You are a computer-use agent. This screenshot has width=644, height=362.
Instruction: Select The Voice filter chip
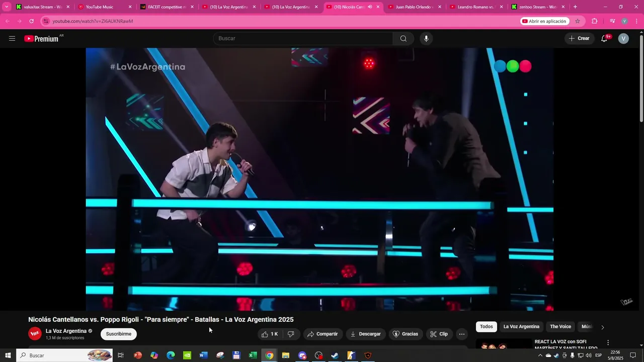(560, 327)
